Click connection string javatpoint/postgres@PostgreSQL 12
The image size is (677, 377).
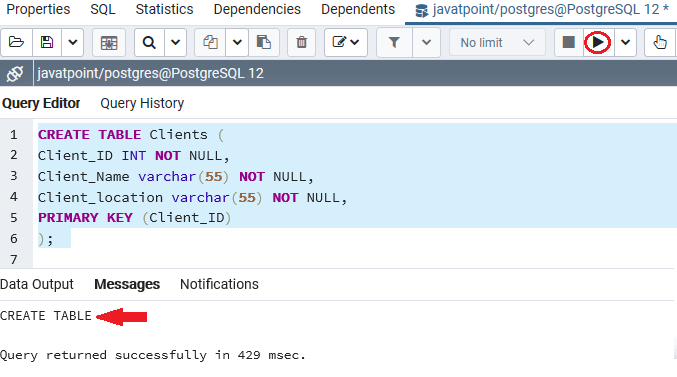pos(150,73)
